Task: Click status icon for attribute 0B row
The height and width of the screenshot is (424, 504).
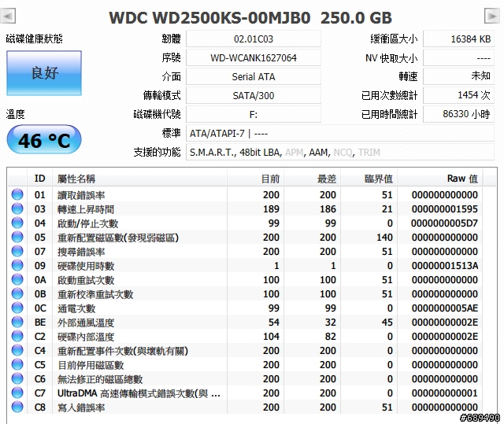Action: pyautogui.click(x=17, y=293)
